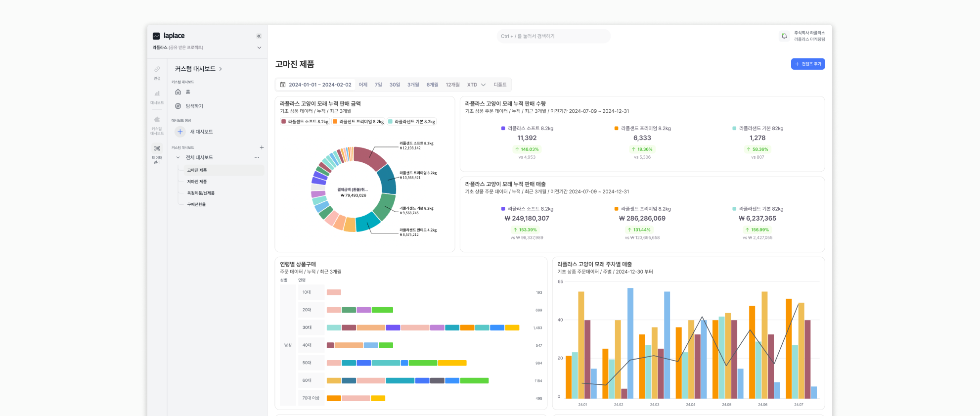The width and height of the screenshot is (980, 416).
Task: Click the donut center total ₩ 79,493,026
Action: pyautogui.click(x=354, y=195)
